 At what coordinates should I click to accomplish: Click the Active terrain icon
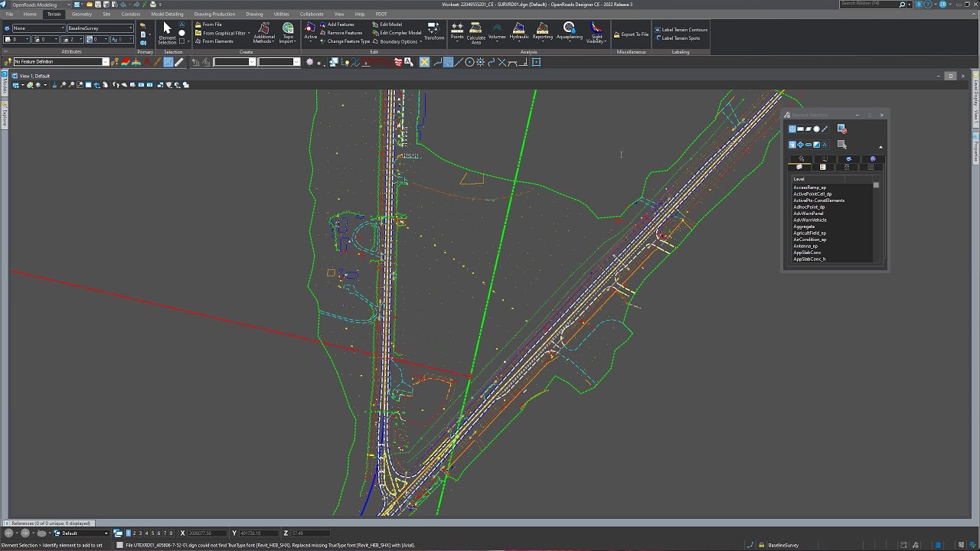pyautogui.click(x=310, y=31)
